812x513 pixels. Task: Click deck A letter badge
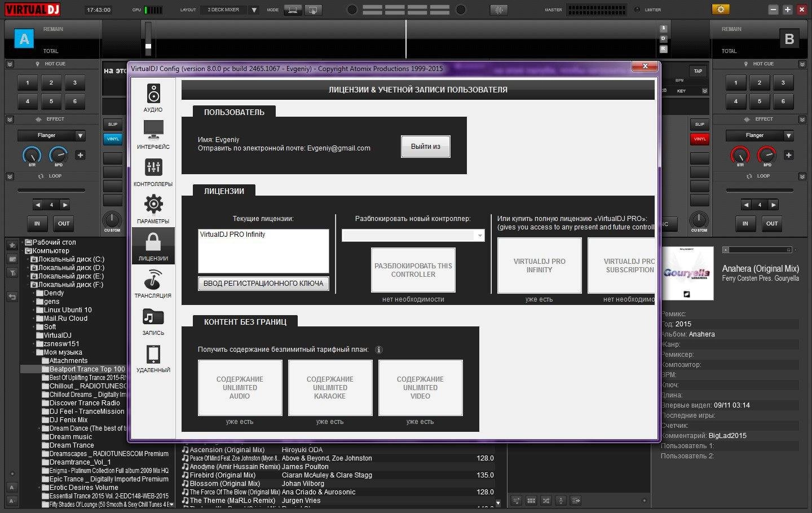(x=24, y=38)
